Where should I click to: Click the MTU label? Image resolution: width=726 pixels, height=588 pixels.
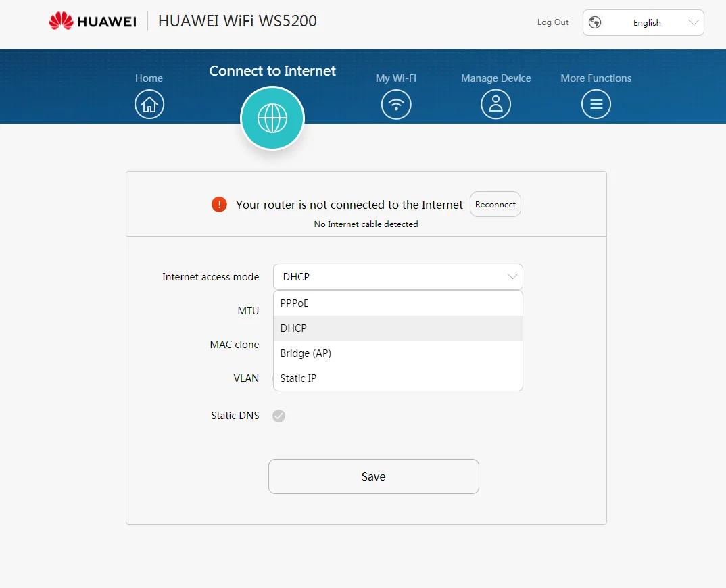pyautogui.click(x=248, y=311)
